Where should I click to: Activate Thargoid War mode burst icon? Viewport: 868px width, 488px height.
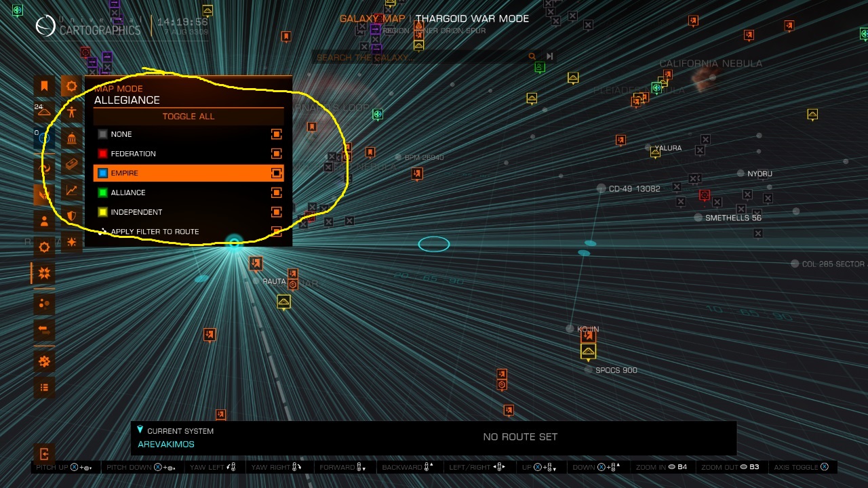(44, 273)
